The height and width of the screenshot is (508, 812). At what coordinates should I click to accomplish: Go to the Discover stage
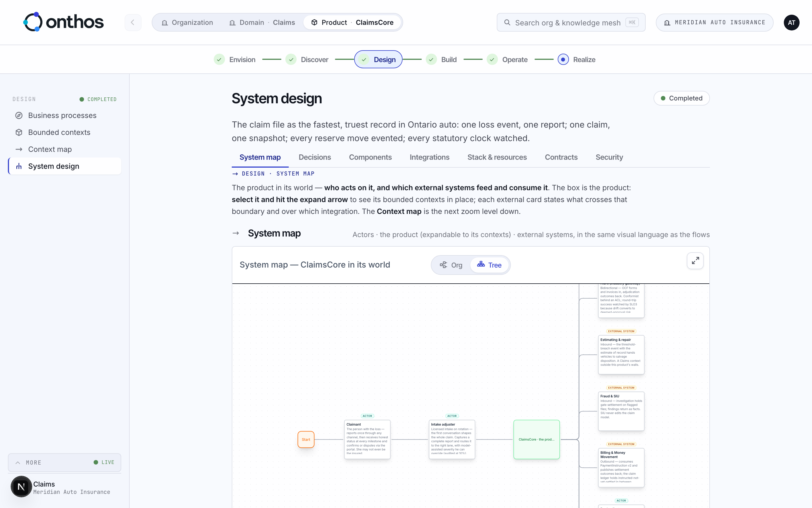click(x=307, y=60)
